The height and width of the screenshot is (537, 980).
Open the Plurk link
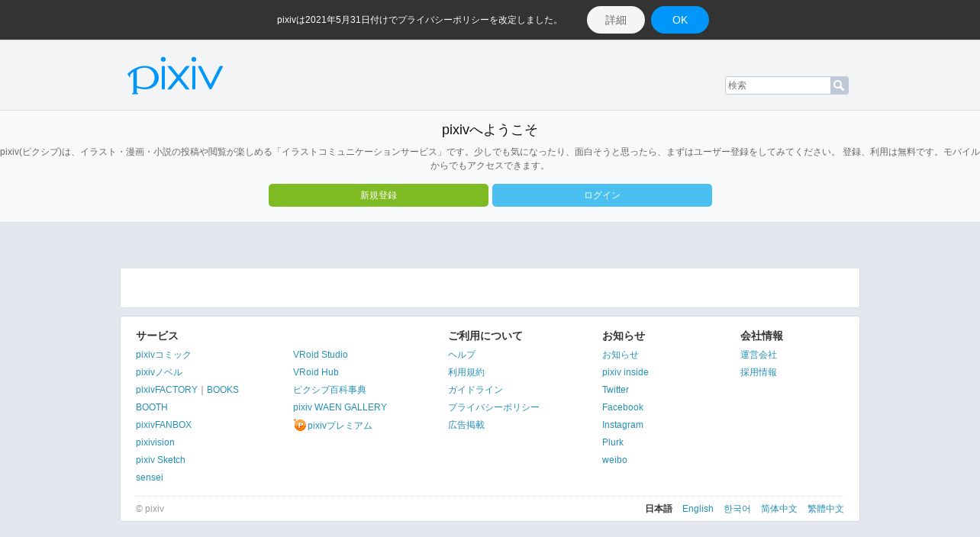(x=613, y=442)
